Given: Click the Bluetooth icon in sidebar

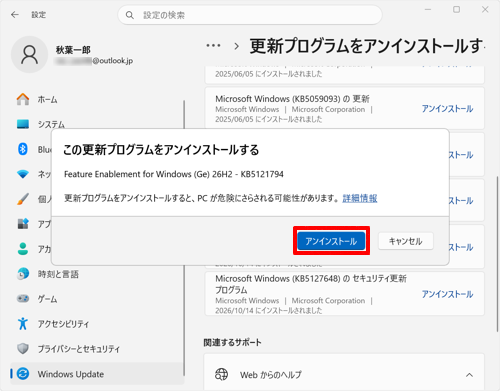Looking at the screenshot, I should click(23, 149).
